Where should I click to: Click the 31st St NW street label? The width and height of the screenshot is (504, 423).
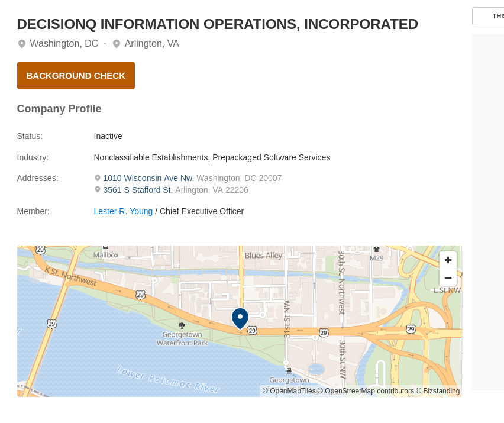pyautogui.click(x=287, y=319)
